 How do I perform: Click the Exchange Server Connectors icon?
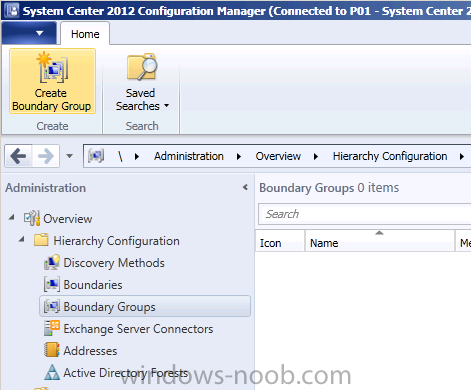coord(52,328)
